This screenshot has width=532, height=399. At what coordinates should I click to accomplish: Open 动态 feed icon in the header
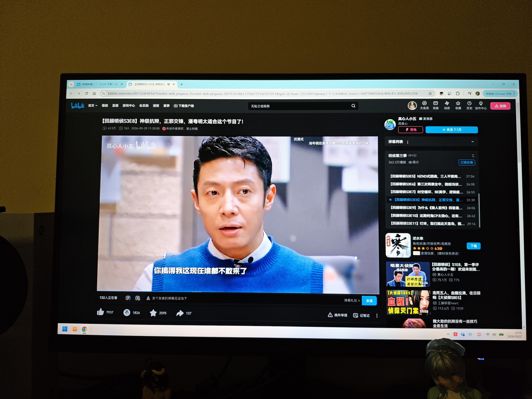(x=447, y=105)
